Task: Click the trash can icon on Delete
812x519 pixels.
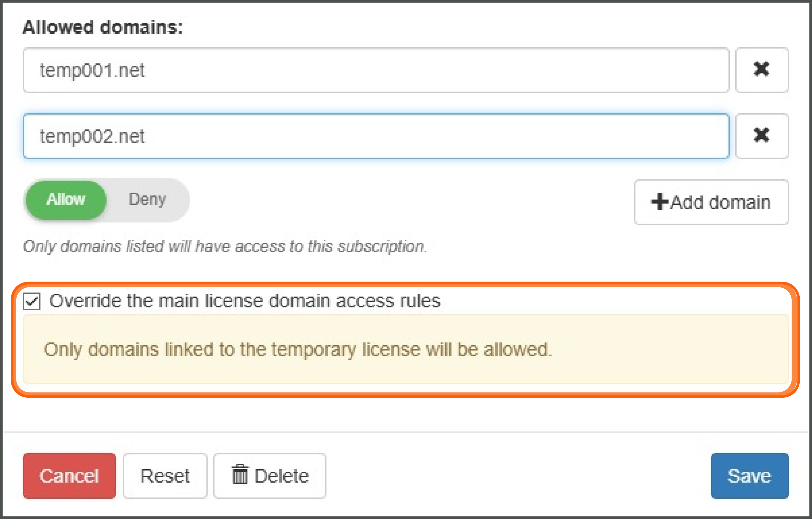Action: click(240, 474)
